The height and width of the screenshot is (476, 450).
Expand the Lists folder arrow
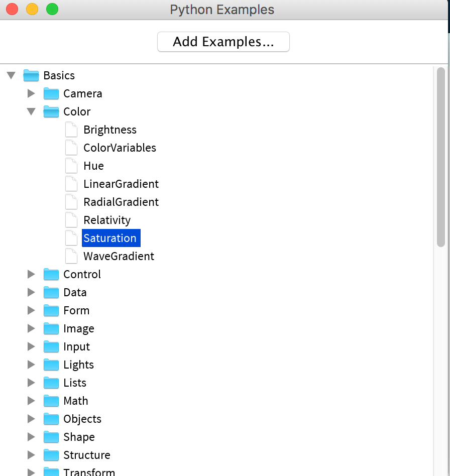click(x=31, y=383)
